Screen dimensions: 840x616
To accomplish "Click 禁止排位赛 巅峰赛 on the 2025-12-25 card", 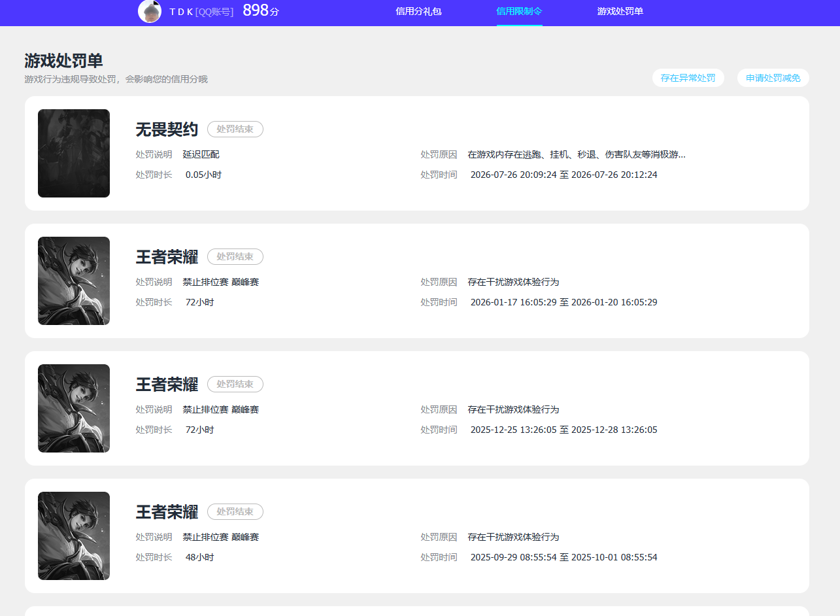I will (x=221, y=409).
